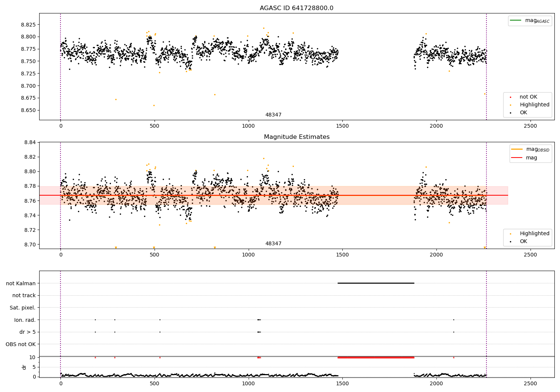The height and width of the screenshot is (392, 560).
Task: Click the red "mag" legend line swatch
Action: click(517, 158)
